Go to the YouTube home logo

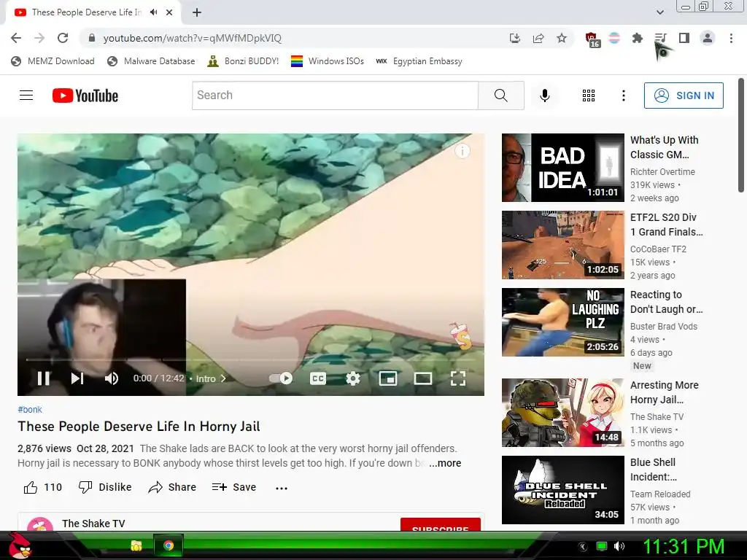coord(85,96)
